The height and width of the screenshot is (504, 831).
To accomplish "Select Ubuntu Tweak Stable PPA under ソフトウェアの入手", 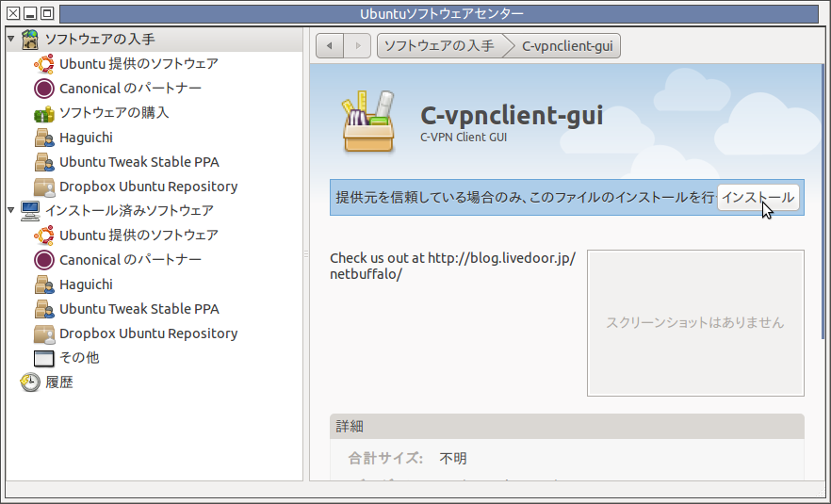I will pyautogui.click(x=139, y=162).
